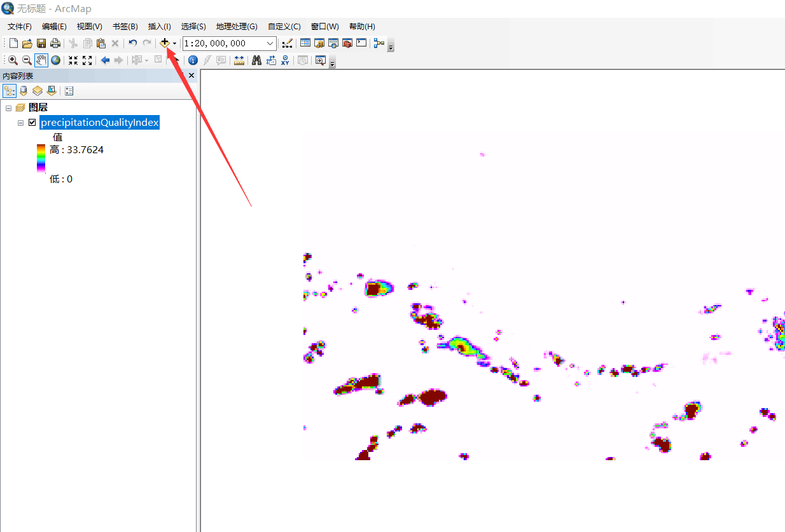Click the 低 : 0 legend value

pyautogui.click(x=61, y=179)
